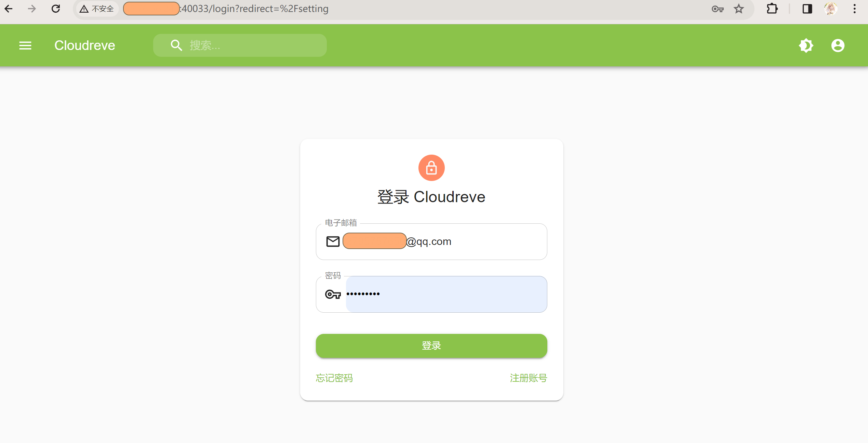868x443 pixels.
Task: Click the orange lock avatar icon
Action: (431, 168)
